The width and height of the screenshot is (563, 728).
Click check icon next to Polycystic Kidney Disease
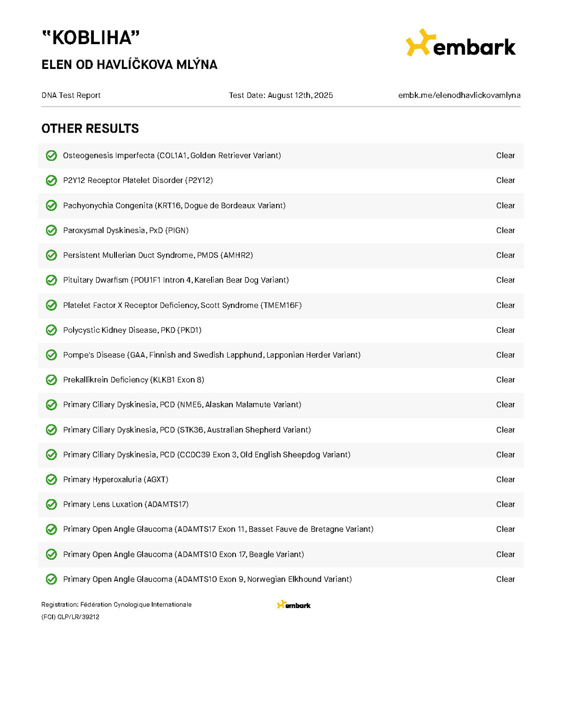point(52,330)
